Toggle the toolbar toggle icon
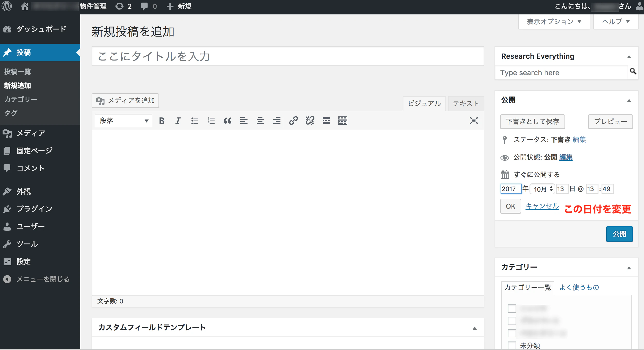Image resolution: width=644 pixels, height=350 pixels. pyautogui.click(x=343, y=121)
